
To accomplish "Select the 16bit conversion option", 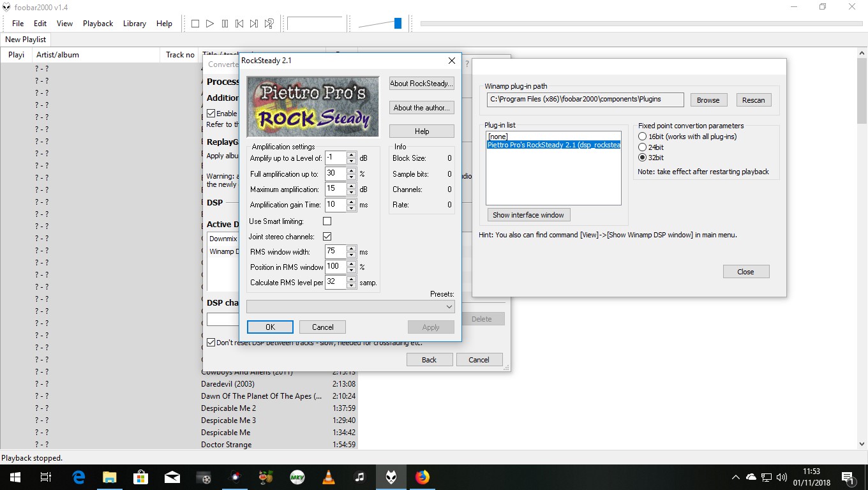I will pos(643,137).
